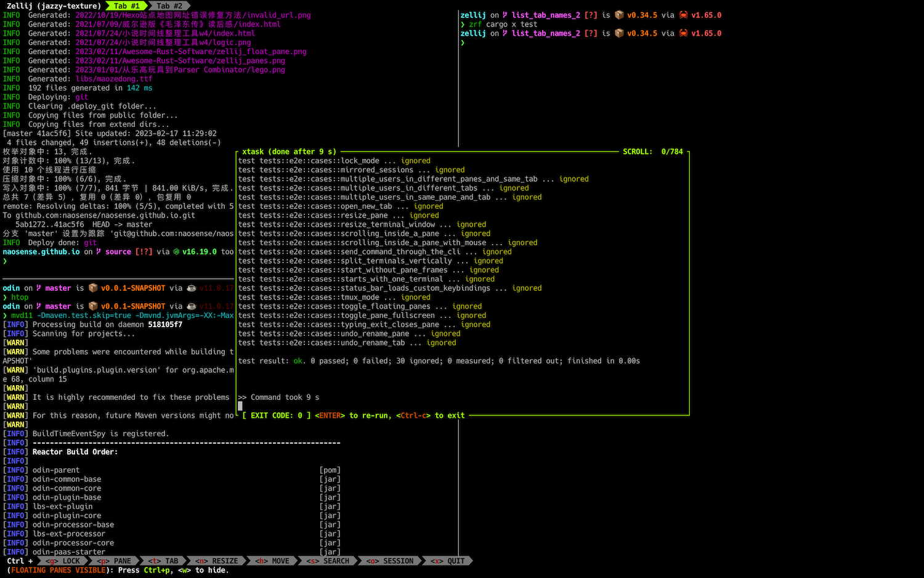Click the mirrored_sessions test line

[x=352, y=170]
